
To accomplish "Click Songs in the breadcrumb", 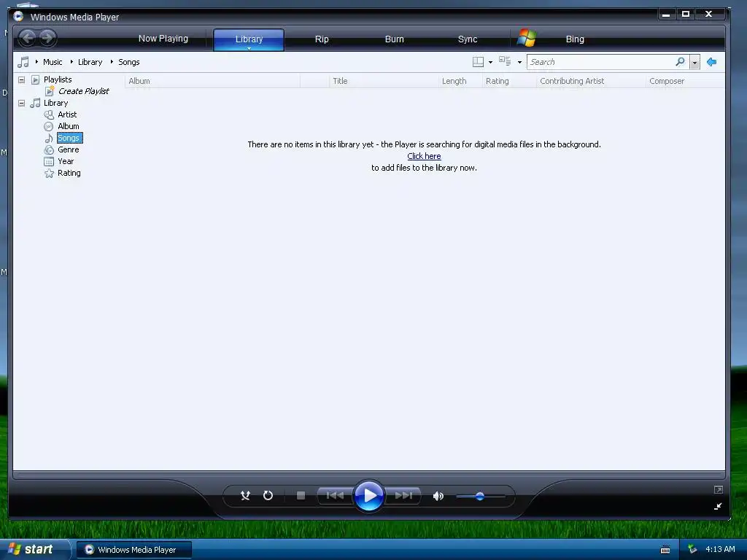I will (128, 62).
